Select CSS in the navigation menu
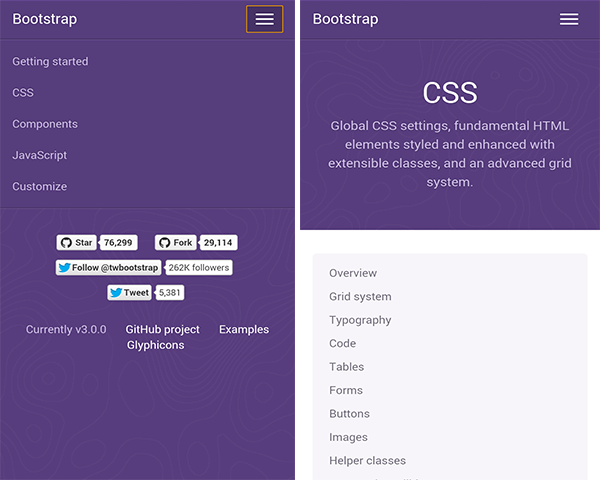Screen dimensions: 600x480 (x=23, y=93)
